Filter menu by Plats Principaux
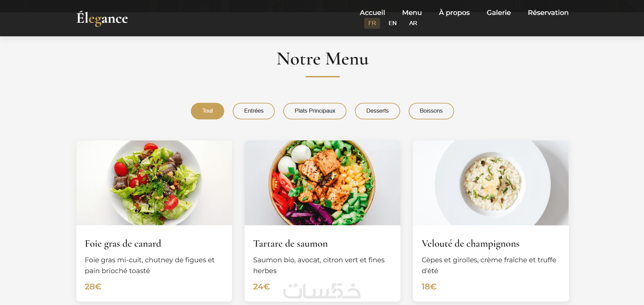 pyautogui.click(x=315, y=111)
